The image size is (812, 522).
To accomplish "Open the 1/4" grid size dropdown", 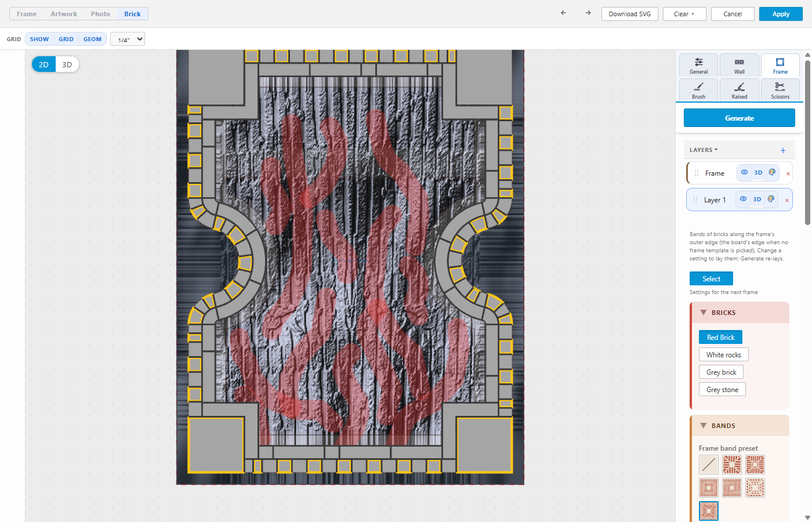I will tap(128, 39).
